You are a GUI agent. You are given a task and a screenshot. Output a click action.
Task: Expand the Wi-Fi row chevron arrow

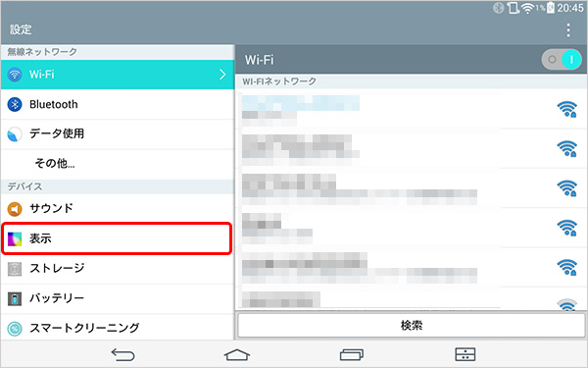click(x=222, y=75)
